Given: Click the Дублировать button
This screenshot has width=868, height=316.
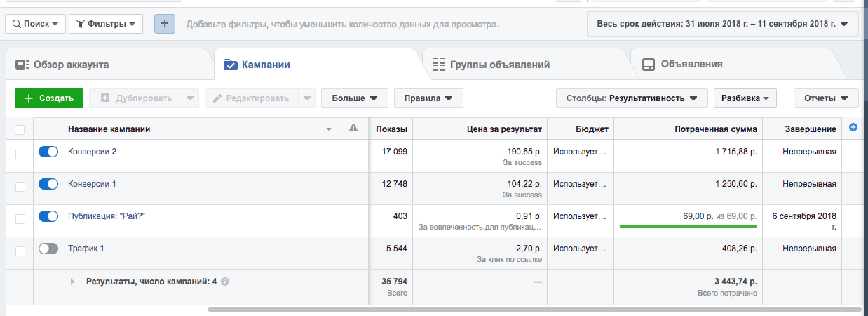Looking at the screenshot, I should [x=135, y=98].
